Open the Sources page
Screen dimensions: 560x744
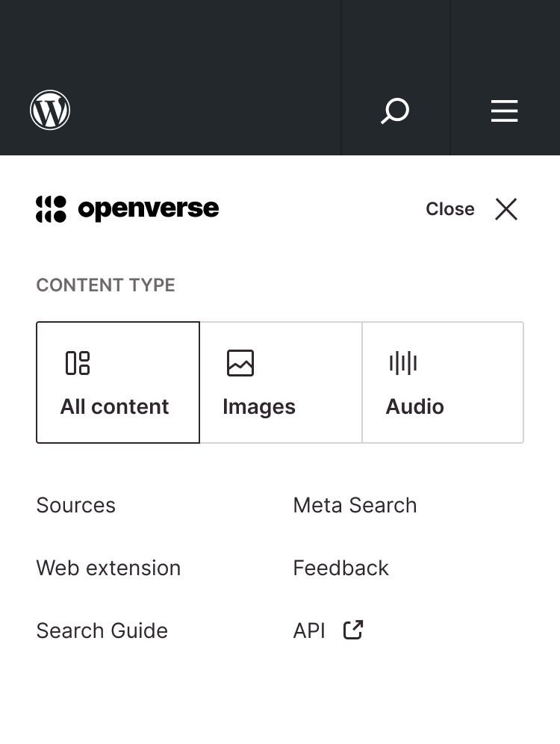click(x=75, y=506)
